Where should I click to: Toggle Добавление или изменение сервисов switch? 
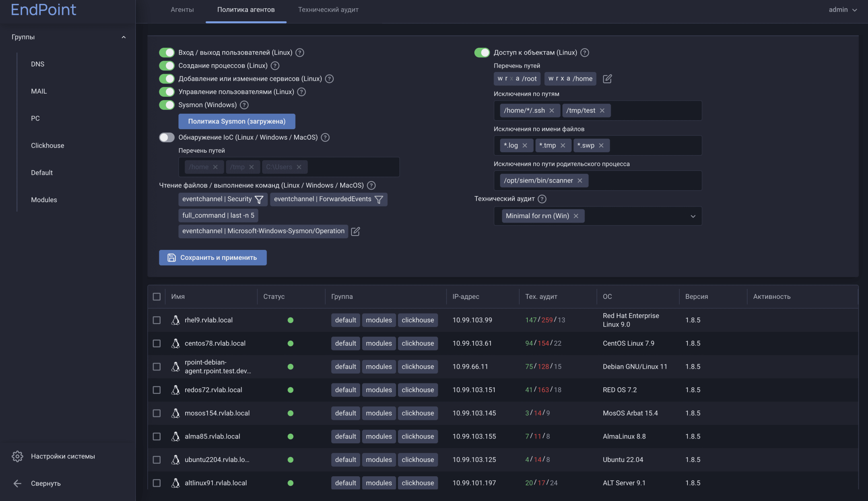pos(167,79)
